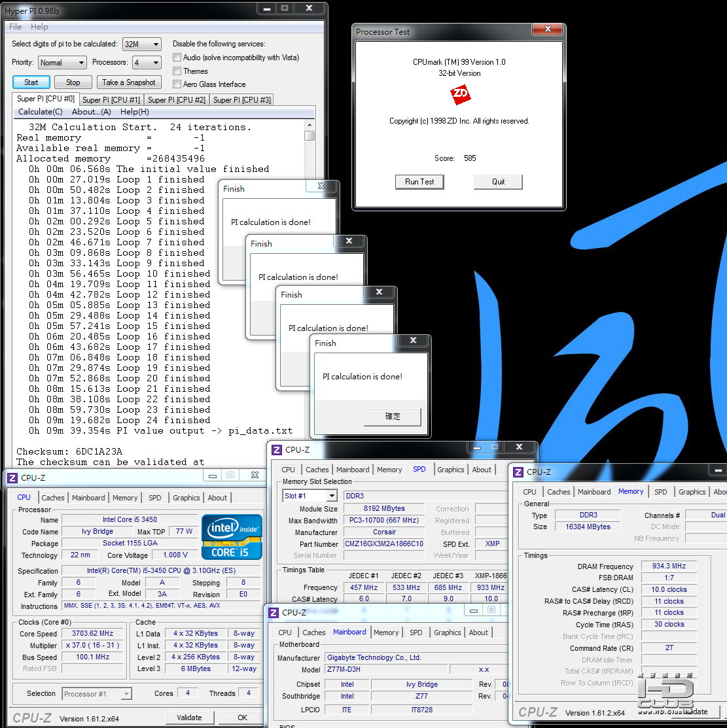Open Mainboard tab in CPU-Z CPU window

pyautogui.click(x=88, y=498)
